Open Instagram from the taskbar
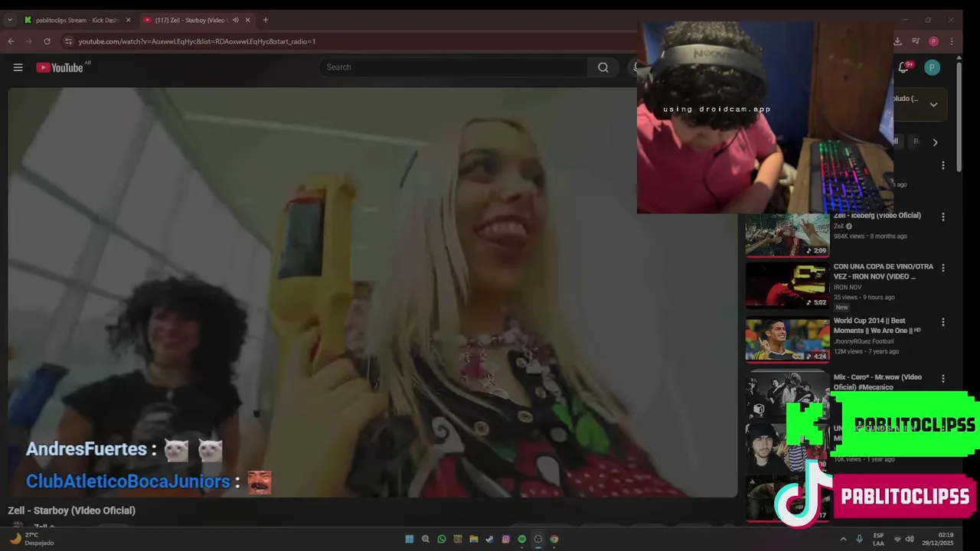 coord(506,539)
